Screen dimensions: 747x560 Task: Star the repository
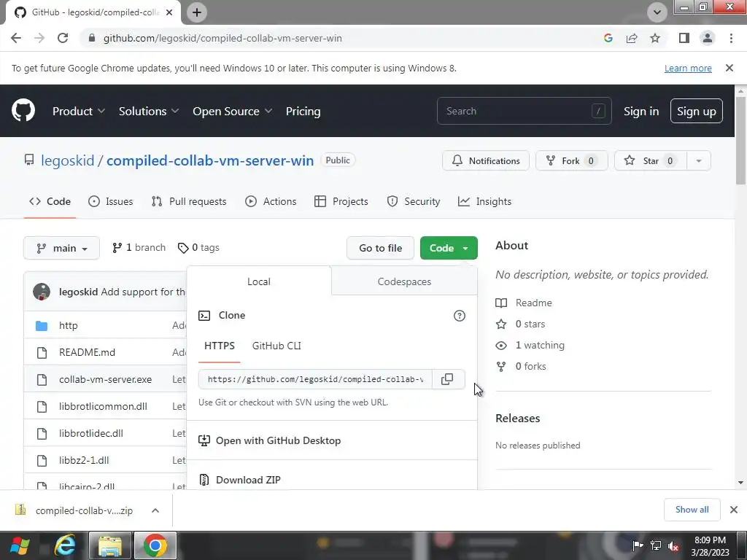click(651, 161)
